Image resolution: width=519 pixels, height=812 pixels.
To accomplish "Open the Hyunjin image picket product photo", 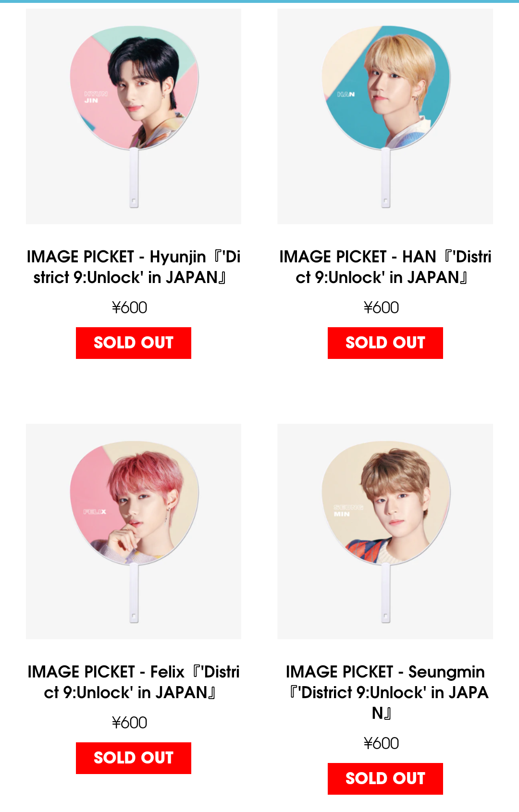I will (134, 116).
